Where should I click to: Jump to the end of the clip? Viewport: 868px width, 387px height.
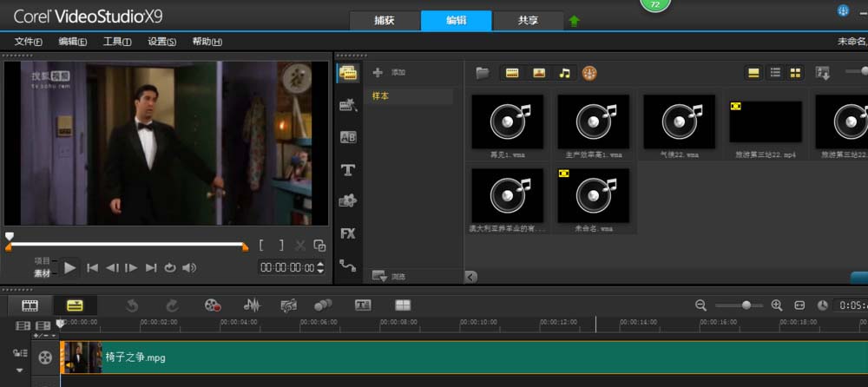coord(150,268)
